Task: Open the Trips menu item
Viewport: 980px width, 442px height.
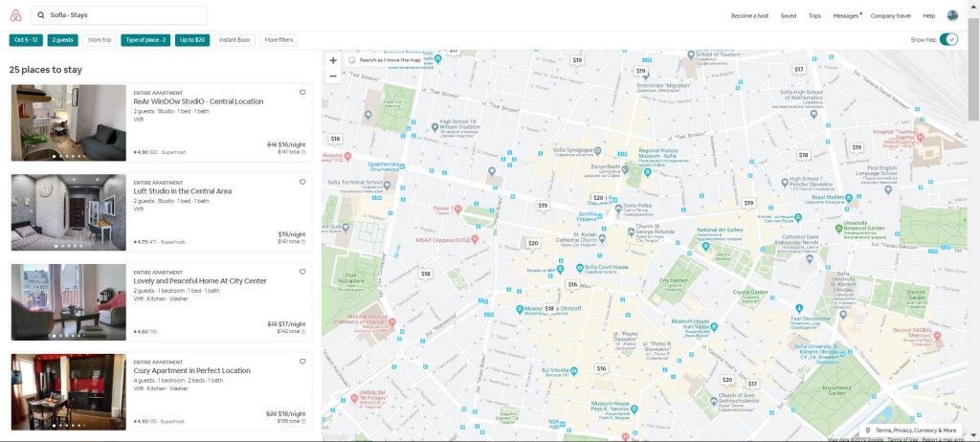Action: 814,16
